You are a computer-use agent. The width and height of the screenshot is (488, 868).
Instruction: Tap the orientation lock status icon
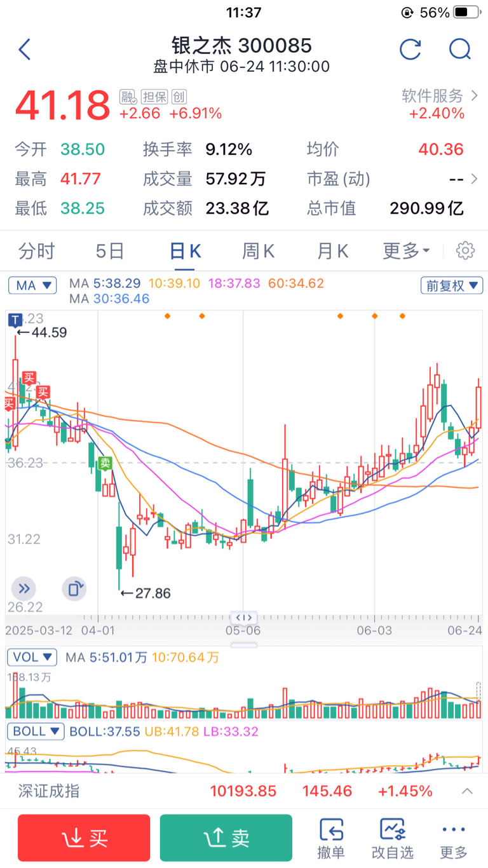pyautogui.click(x=407, y=13)
